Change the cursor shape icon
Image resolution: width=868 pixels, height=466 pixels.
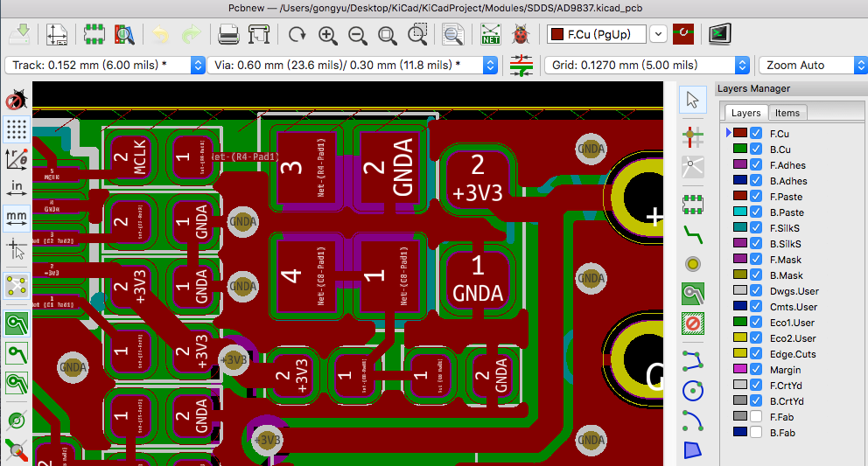(17, 248)
